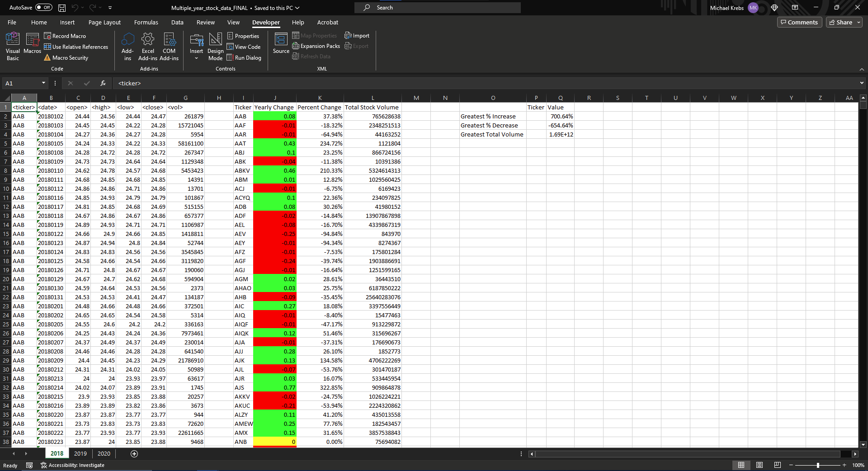Image resolution: width=868 pixels, height=471 pixels.
Task: Click Record Macro
Action: [65, 36]
